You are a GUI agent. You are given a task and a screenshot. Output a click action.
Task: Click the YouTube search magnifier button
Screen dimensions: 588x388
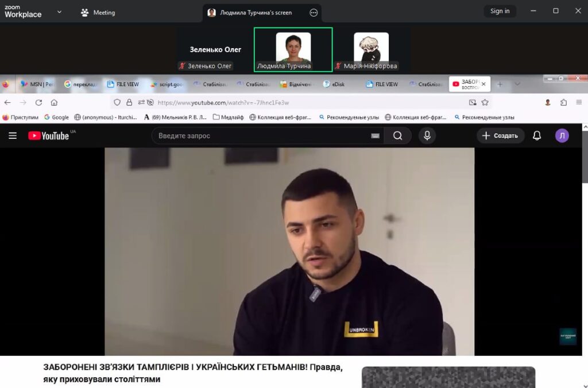(398, 136)
